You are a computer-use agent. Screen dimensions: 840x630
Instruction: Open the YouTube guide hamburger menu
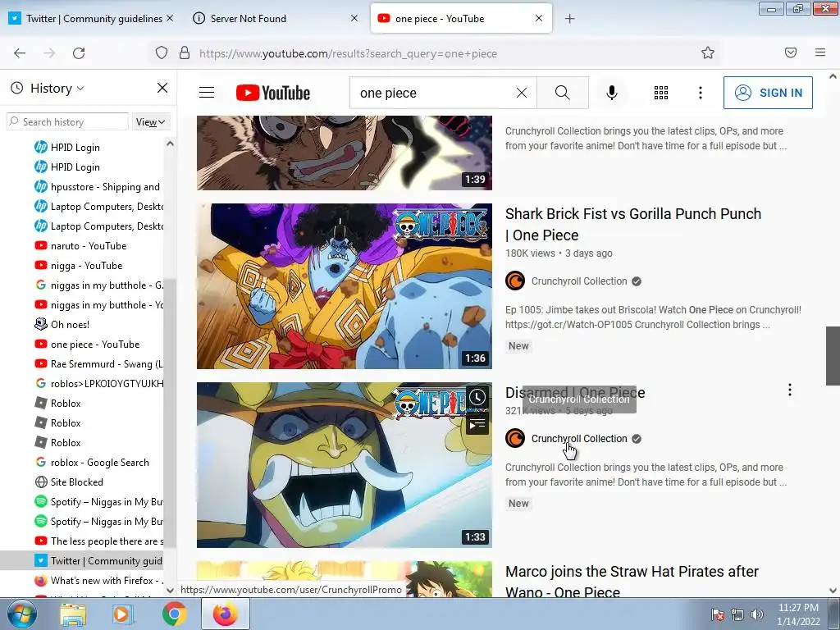207,93
